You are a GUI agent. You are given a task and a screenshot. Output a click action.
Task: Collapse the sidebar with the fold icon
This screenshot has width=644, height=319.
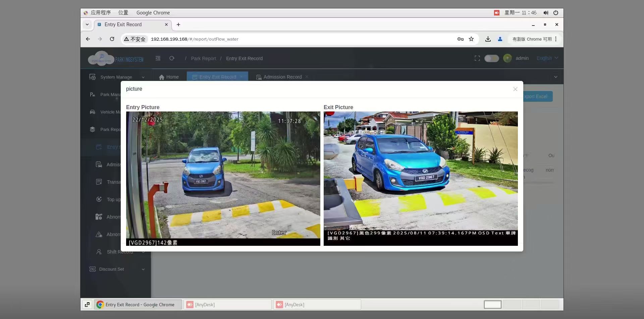pos(158,58)
